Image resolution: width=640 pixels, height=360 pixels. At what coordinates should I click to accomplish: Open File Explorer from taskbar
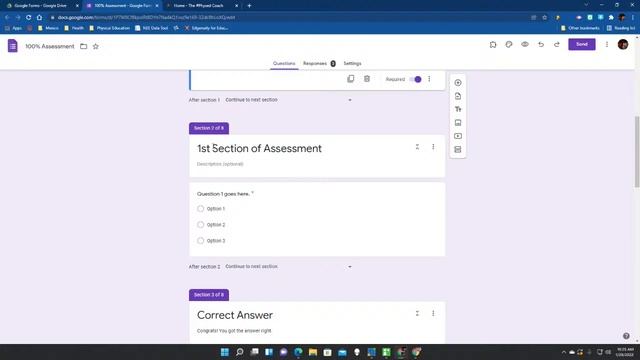click(313, 352)
